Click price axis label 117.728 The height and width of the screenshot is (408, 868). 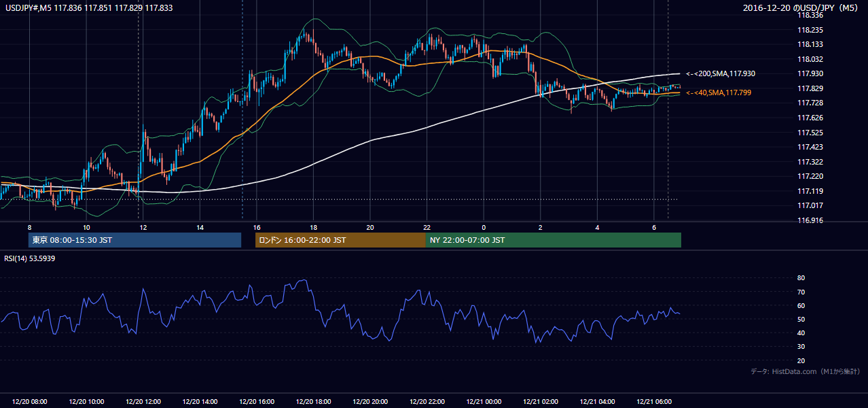tap(810, 103)
